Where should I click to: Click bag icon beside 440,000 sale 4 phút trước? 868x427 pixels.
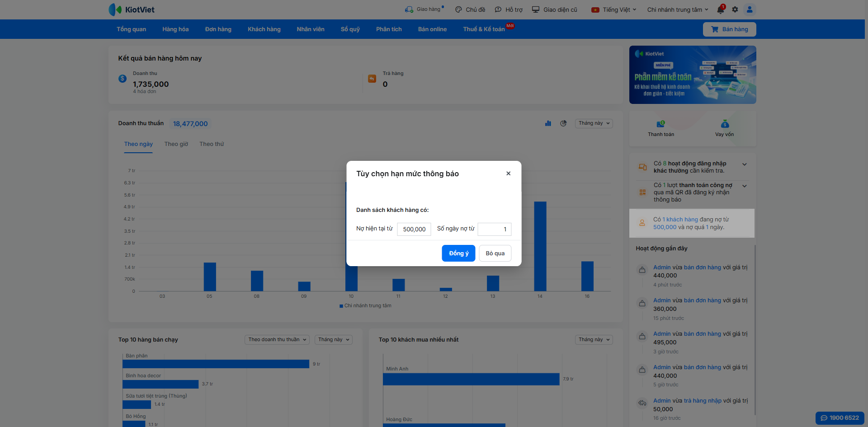click(x=642, y=270)
